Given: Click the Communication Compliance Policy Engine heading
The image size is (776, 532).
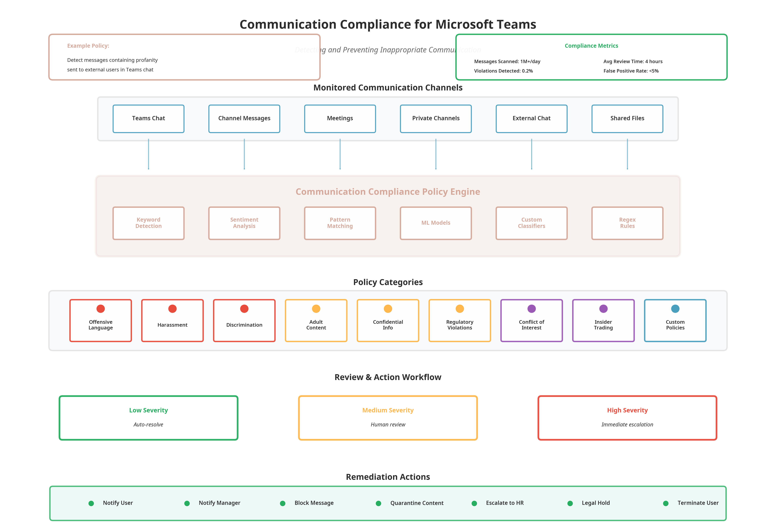Looking at the screenshot, I should 388,192.
